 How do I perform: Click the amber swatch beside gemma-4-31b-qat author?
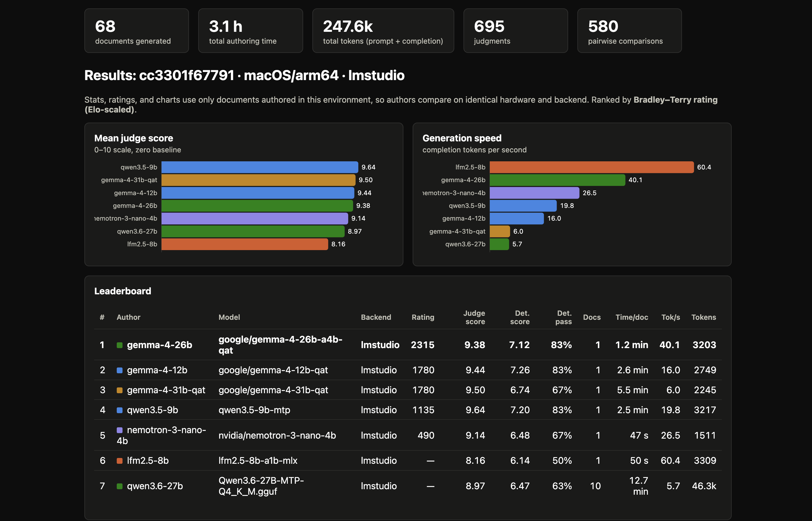tap(119, 390)
